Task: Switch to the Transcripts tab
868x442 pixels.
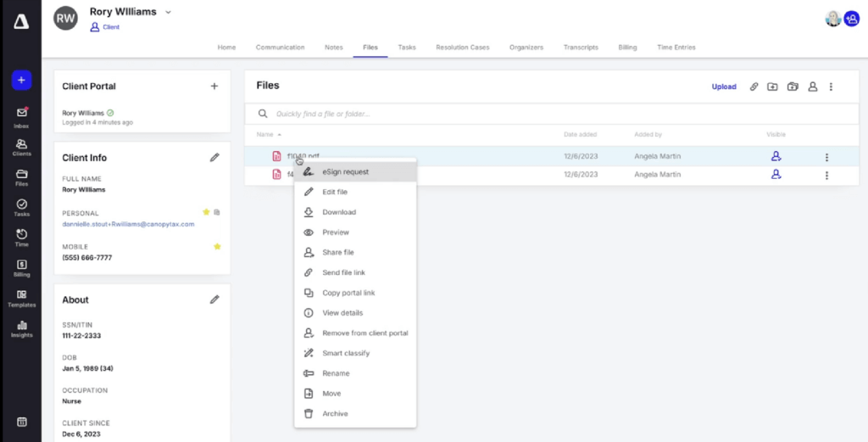Action: [x=581, y=48]
